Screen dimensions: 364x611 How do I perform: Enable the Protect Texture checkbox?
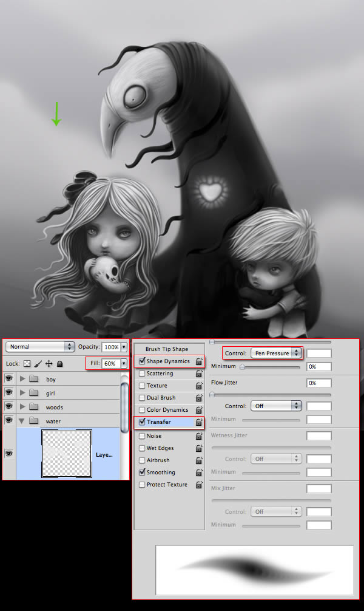click(x=142, y=484)
